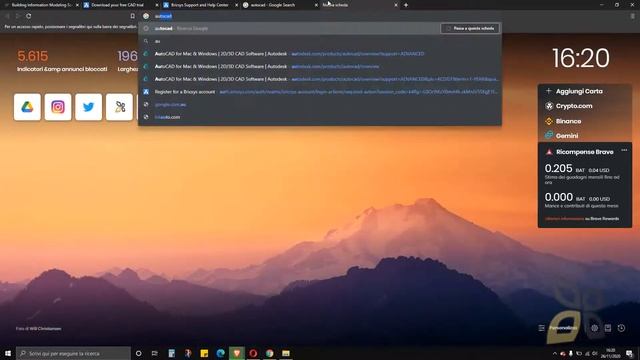Reload the current page
Image resolution: width=640 pixels, height=360 pixels.
tap(29, 16)
